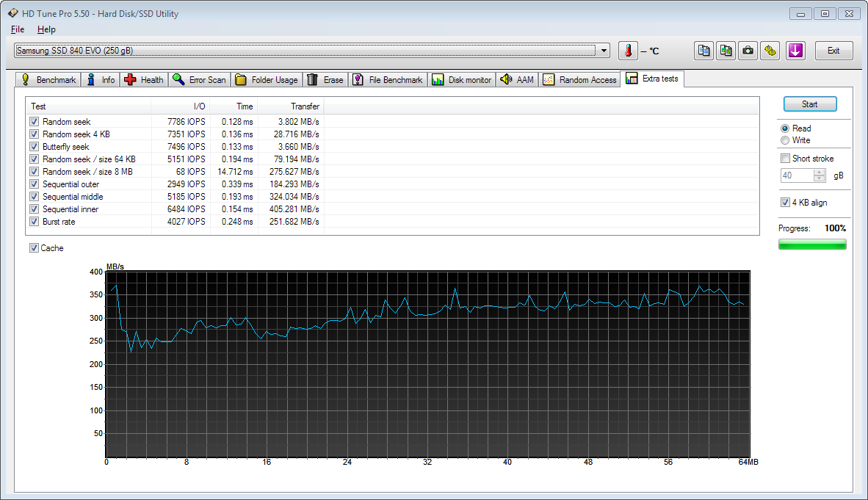Image resolution: width=868 pixels, height=500 pixels.
Task: Click the Transfer column header
Action: point(291,106)
